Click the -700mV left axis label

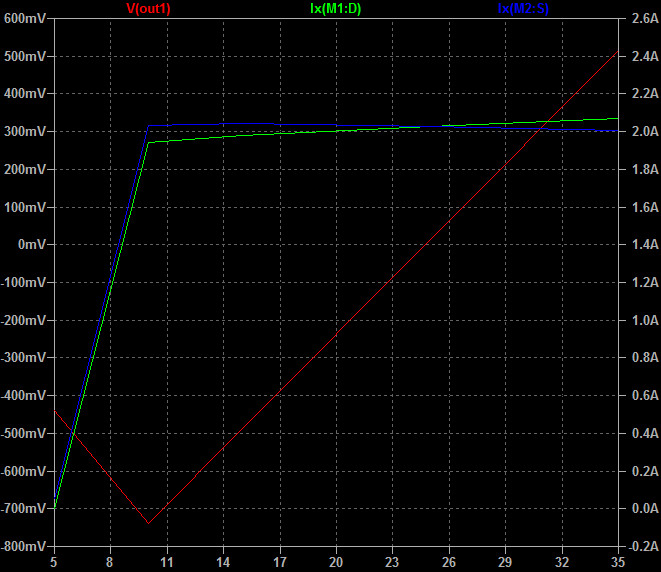coord(23,508)
